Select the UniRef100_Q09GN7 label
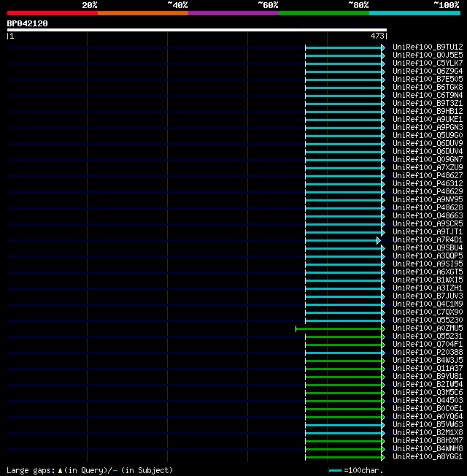Viewport: 467px width, 476px height. [x=428, y=159]
